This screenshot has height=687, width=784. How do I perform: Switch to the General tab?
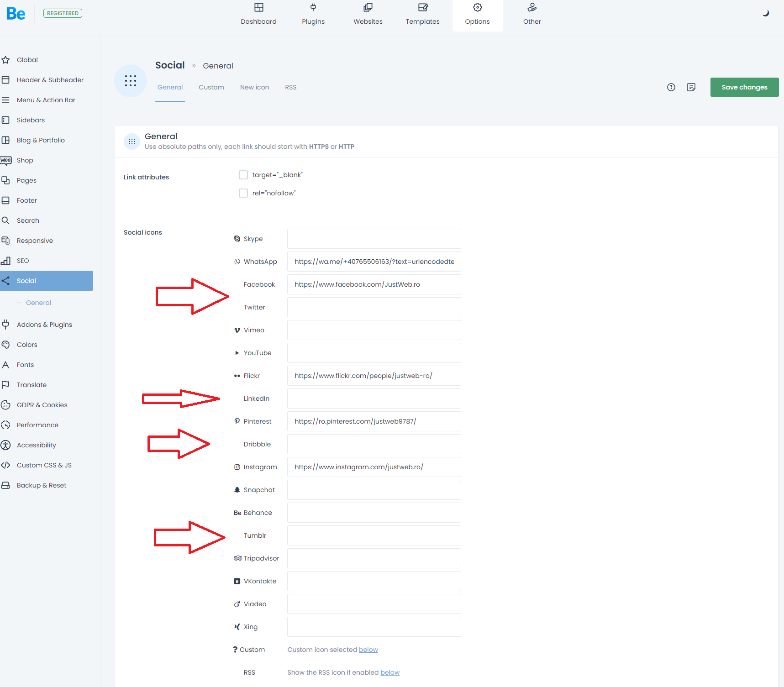[x=170, y=87]
